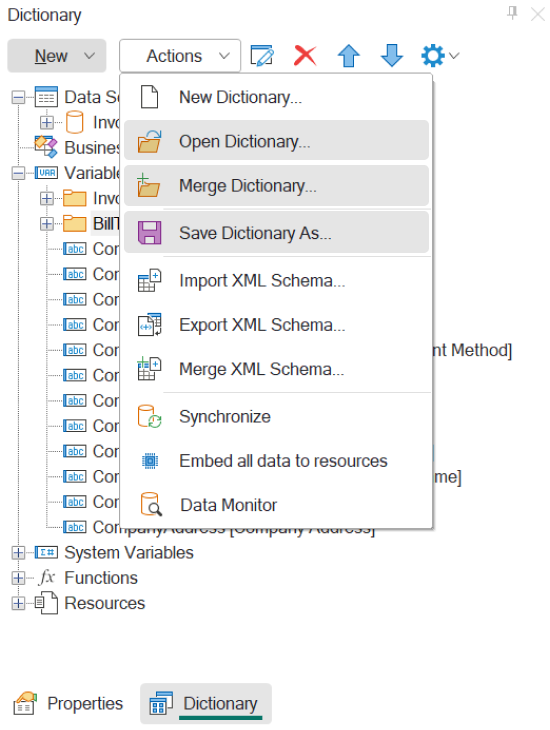Select the Dictionary tab at bottom

(x=206, y=703)
